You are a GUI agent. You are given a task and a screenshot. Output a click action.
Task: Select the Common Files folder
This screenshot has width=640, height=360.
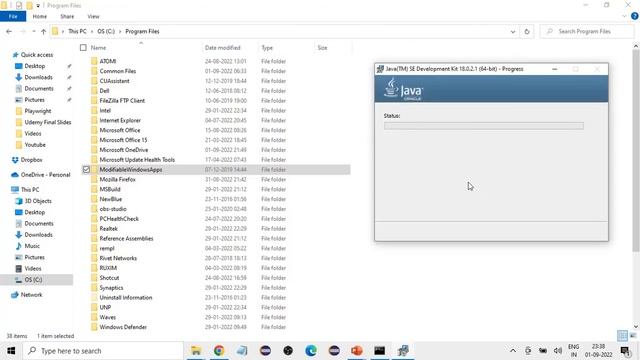point(118,71)
